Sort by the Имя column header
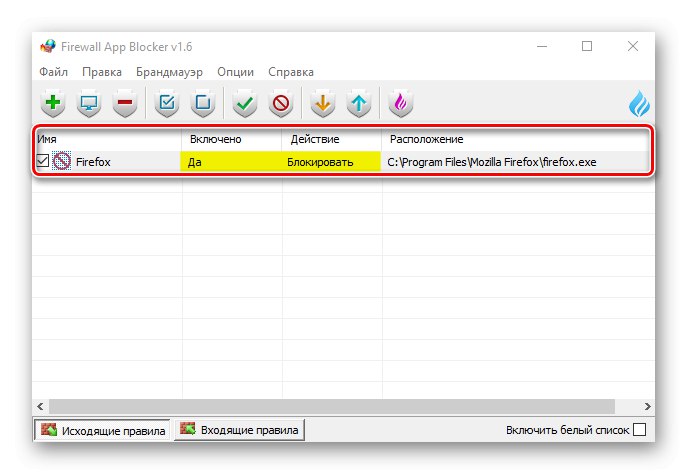 click(108, 139)
